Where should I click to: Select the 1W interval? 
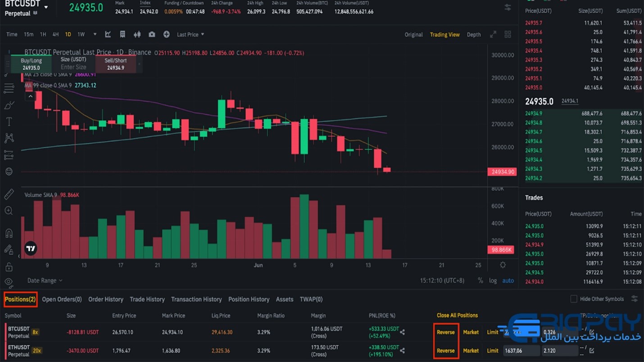click(x=81, y=34)
